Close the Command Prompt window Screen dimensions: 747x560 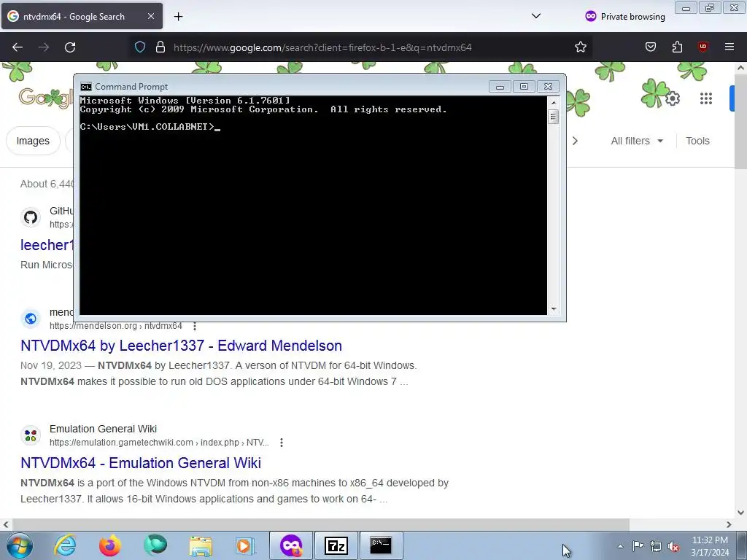(x=548, y=87)
